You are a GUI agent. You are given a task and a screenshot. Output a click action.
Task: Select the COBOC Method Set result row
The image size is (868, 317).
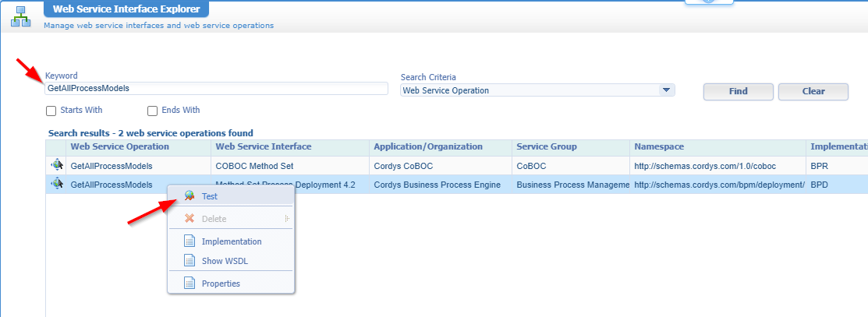(253, 165)
